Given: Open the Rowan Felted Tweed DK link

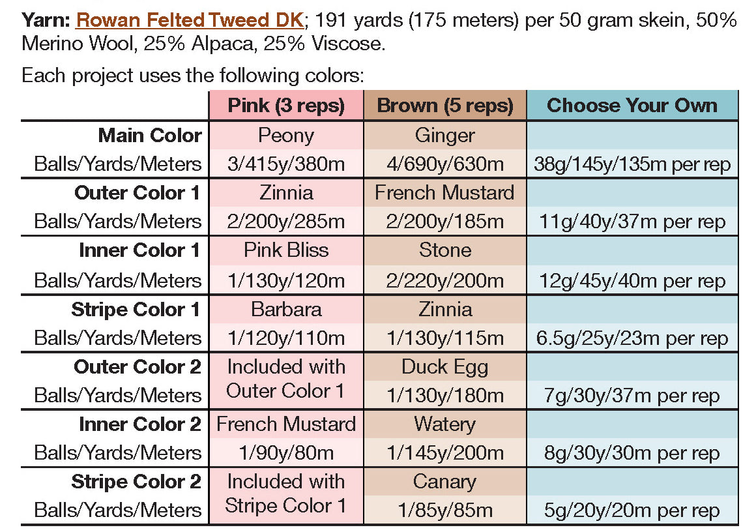Looking at the screenshot, I should point(189,19).
